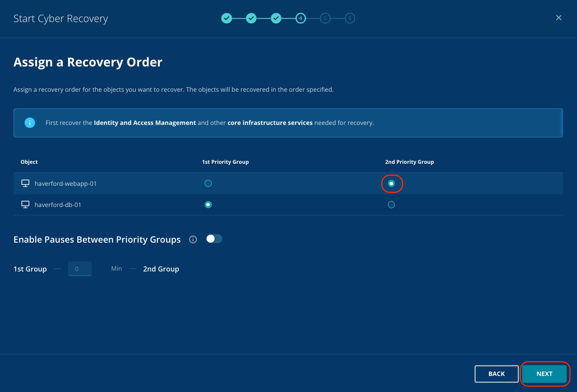Set haverford-db-01 to 2nd Priority Group
Screen dimensions: 577x392
pos(392,205)
